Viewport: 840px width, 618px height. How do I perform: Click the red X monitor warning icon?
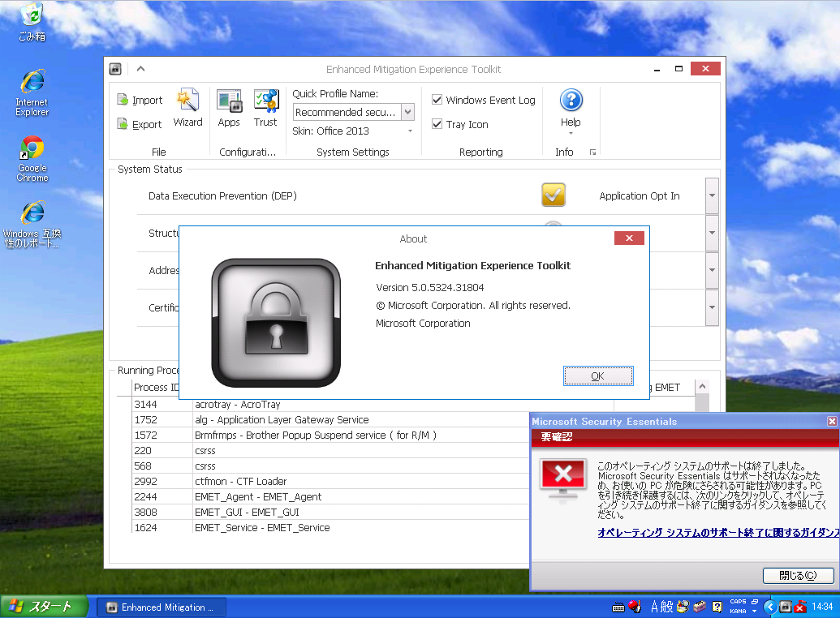tap(562, 480)
